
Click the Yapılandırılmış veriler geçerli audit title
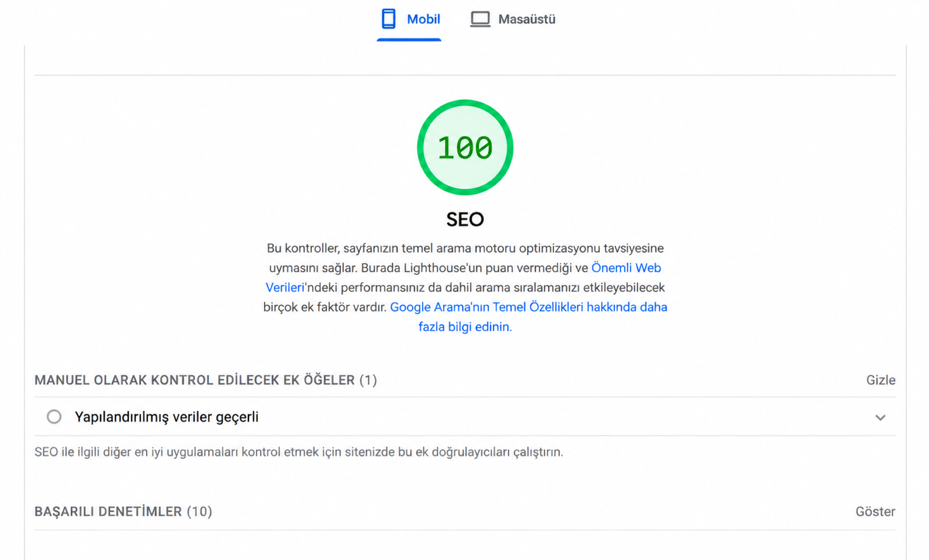[x=167, y=417]
